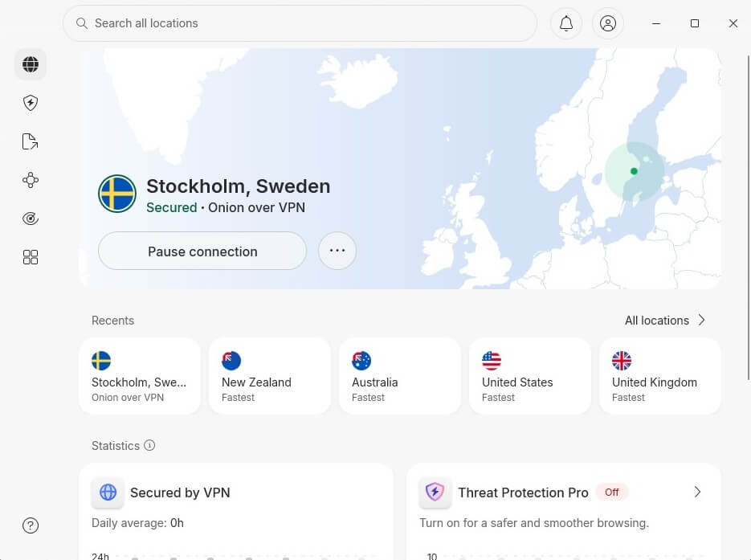Click the search magnifier icon
Screen dimensions: 751x560
point(82,23)
